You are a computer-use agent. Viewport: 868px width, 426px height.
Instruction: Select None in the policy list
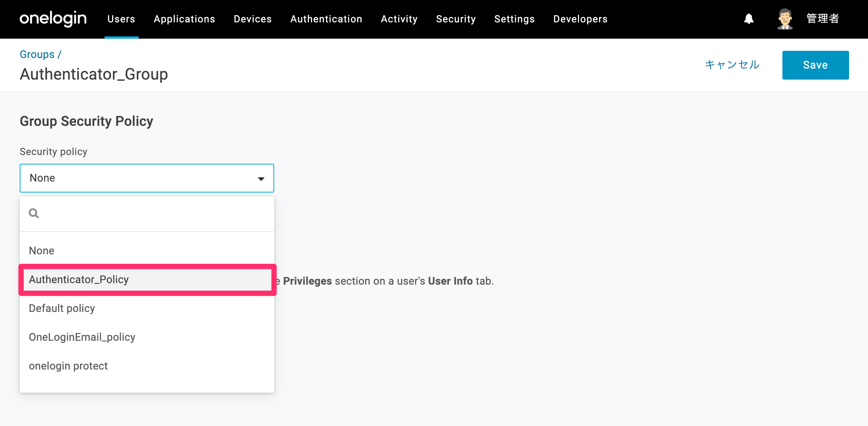(x=147, y=251)
